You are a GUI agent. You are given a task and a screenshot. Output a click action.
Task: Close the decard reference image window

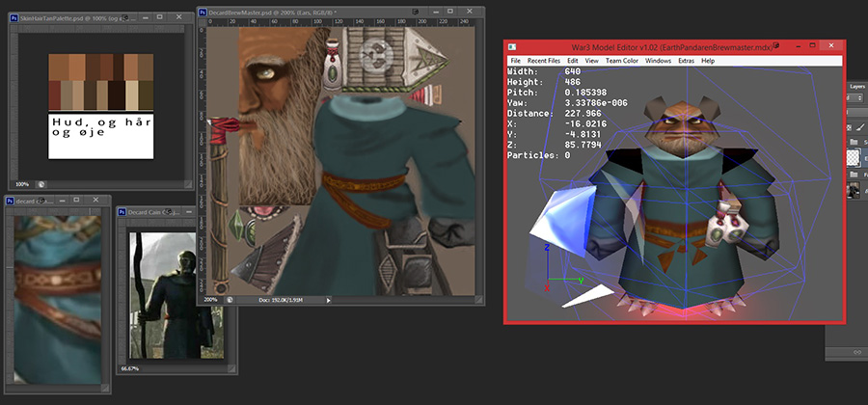click(95, 200)
